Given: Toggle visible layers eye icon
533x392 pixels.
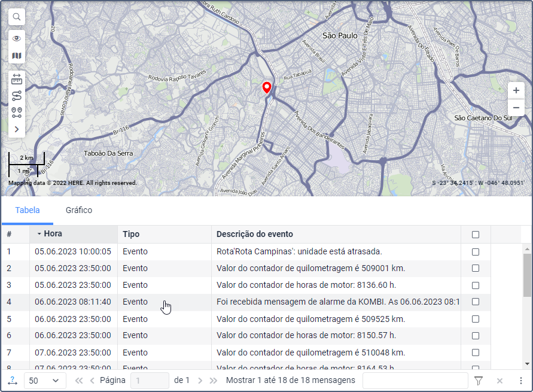Looking at the screenshot, I should coord(17,38).
